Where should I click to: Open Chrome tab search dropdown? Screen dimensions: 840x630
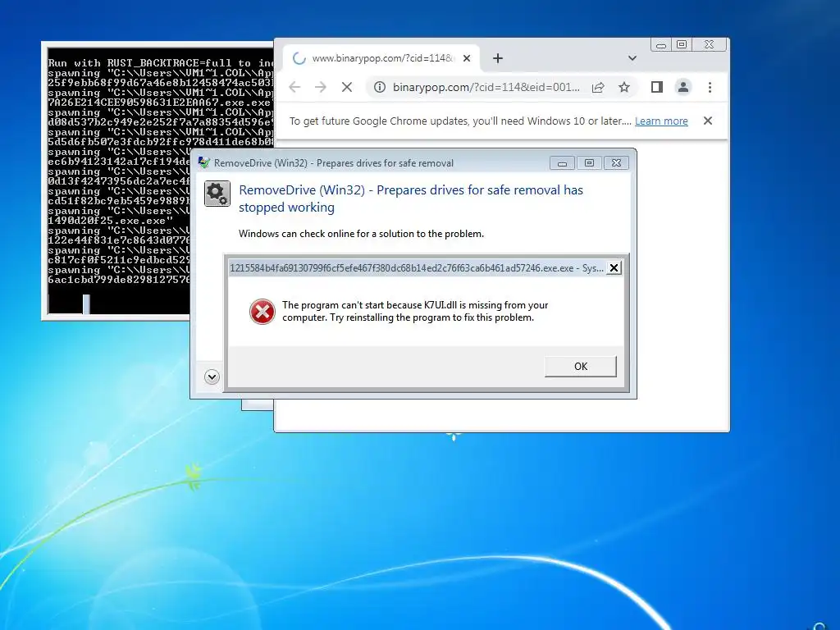point(632,58)
